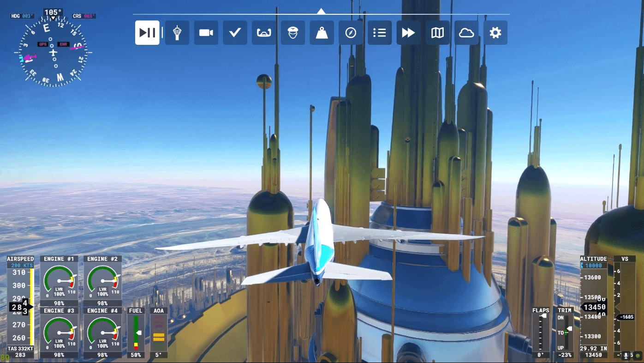Open the ATC tower panel
The width and height of the screenshot is (644, 363).
coord(177,33)
